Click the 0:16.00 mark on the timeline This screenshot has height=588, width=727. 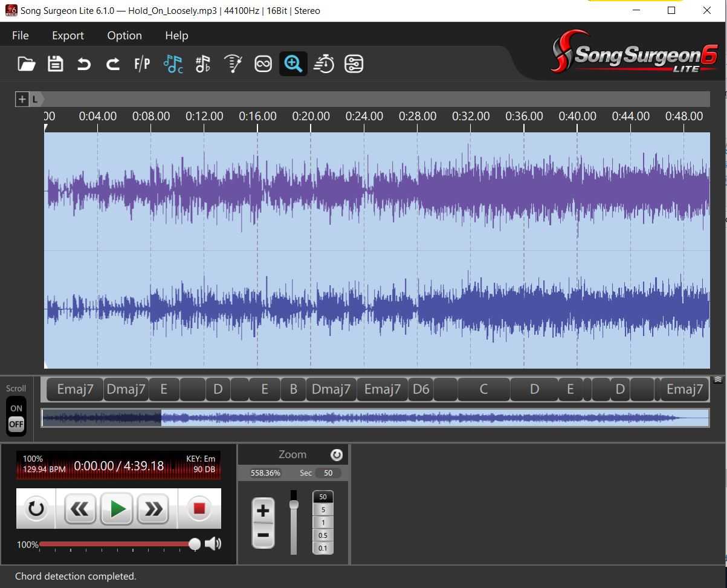point(257,116)
